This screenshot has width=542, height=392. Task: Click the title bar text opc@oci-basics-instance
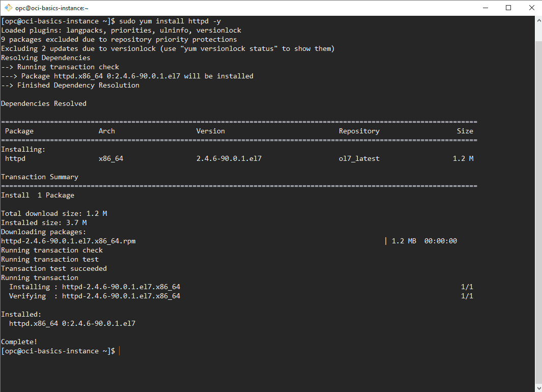tap(52, 7)
